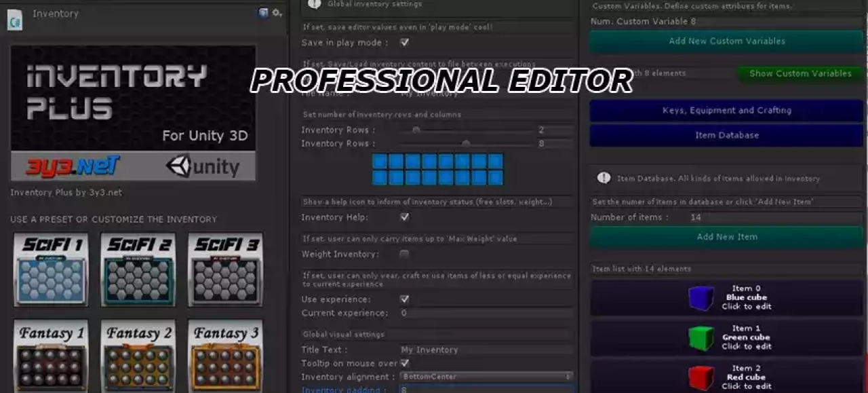Edit Item 0 Blue cube entry
This screenshot has height=393, width=868.
726,297
